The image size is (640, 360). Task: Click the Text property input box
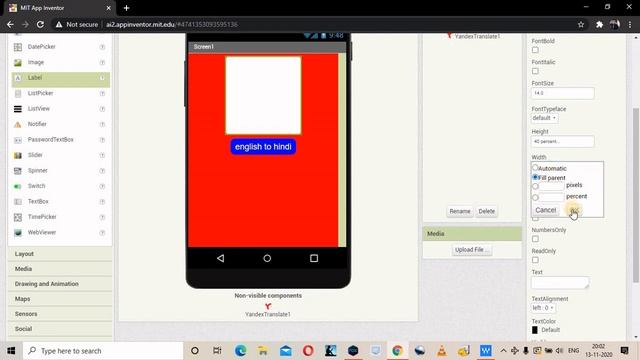[x=560, y=283]
